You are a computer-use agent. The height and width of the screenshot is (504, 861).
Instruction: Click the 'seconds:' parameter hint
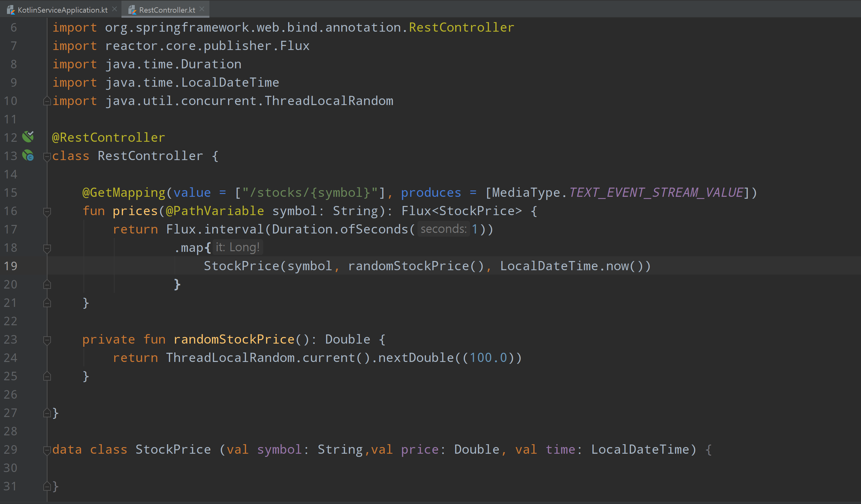pos(443,229)
